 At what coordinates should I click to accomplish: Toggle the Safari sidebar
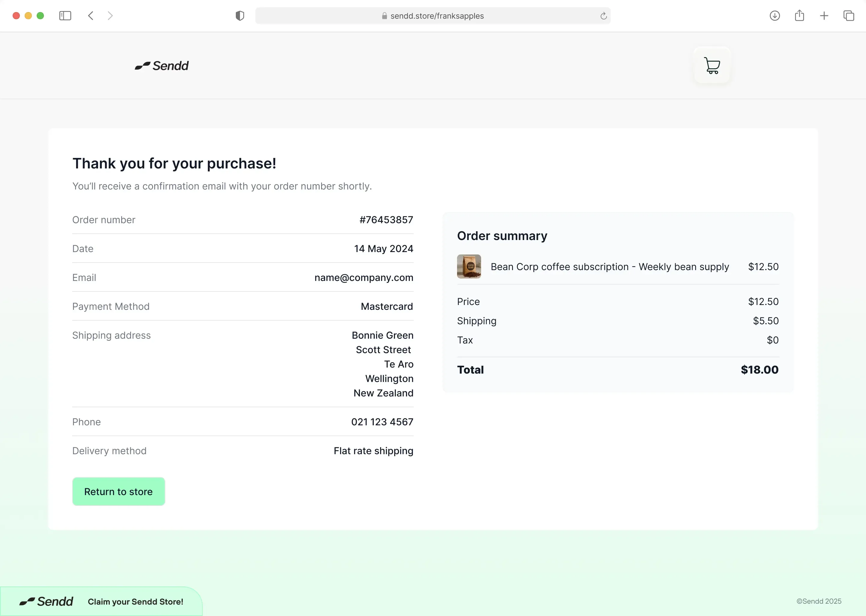point(65,16)
